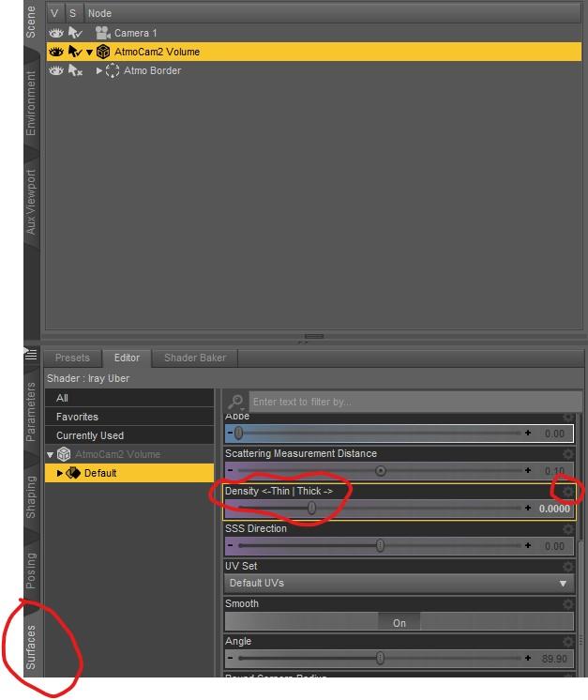Image resolution: width=588 pixels, height=700 pixels.
Task: Expand the Atmo Border node
Action: [99, 70]
